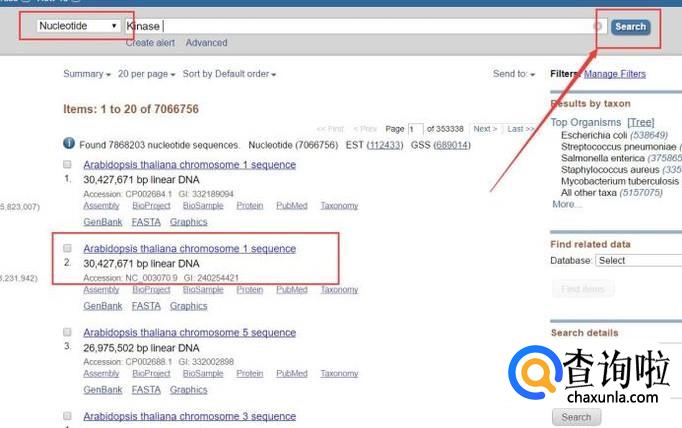The width and height of the screenshot is (682, 428).
Task: Click the blue info icon
Action: click(69, 143)
